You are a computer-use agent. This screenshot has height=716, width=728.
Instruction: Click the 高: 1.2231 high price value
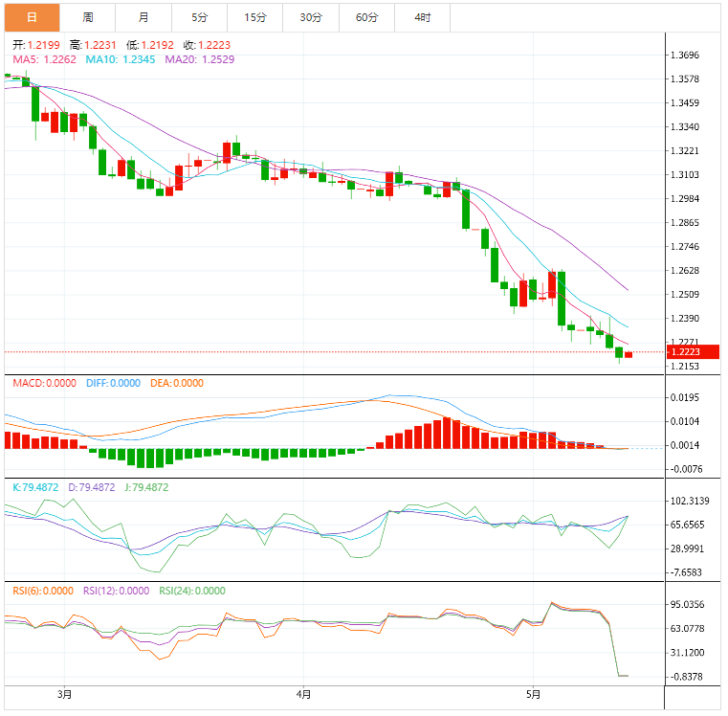pos(93,45)
